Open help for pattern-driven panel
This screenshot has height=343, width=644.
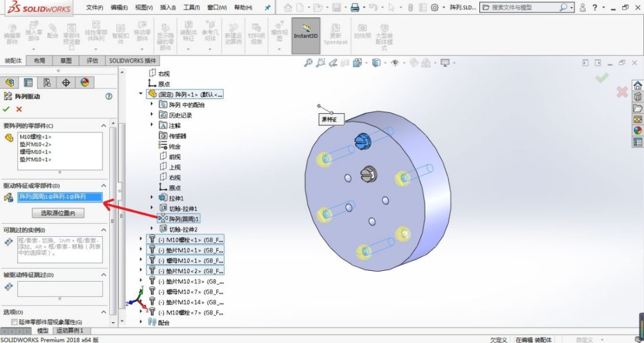click(109, 96)
